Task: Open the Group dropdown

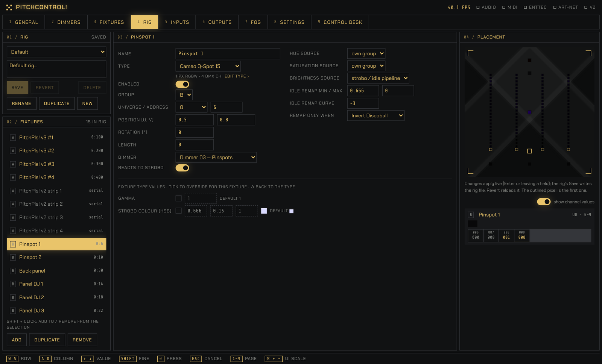Action: click(x=184, y=95)
